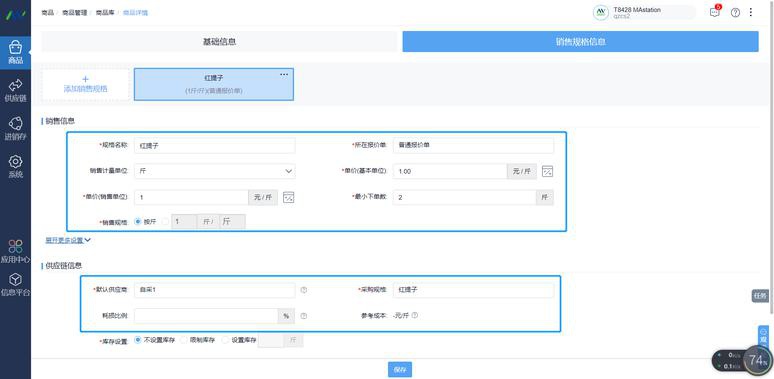774x379 pixels.
Task: Open the 销售计量单位 dropdown
Action: point(215,171)
